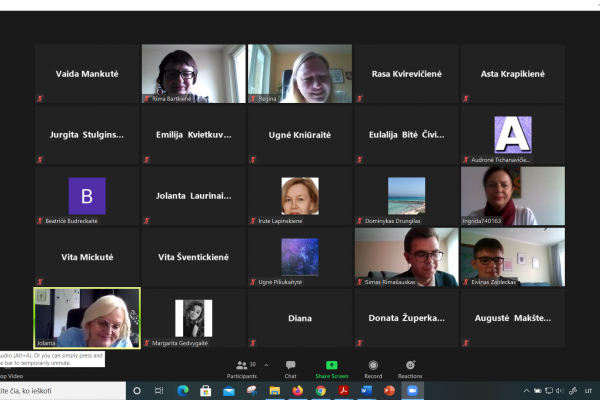This screenshot has width=600, height=400.
Task: Click the pen icon in the system tray
Action: tap(573, 391)
